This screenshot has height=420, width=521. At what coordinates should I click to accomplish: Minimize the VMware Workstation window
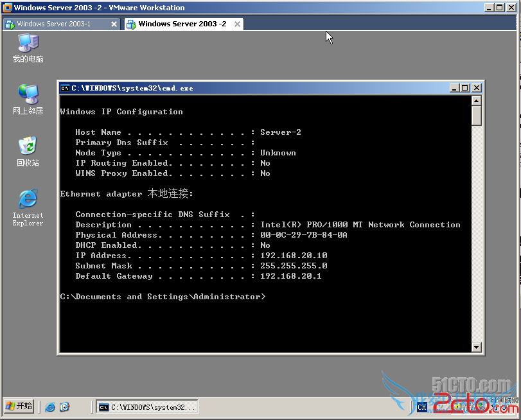(488, 7)
